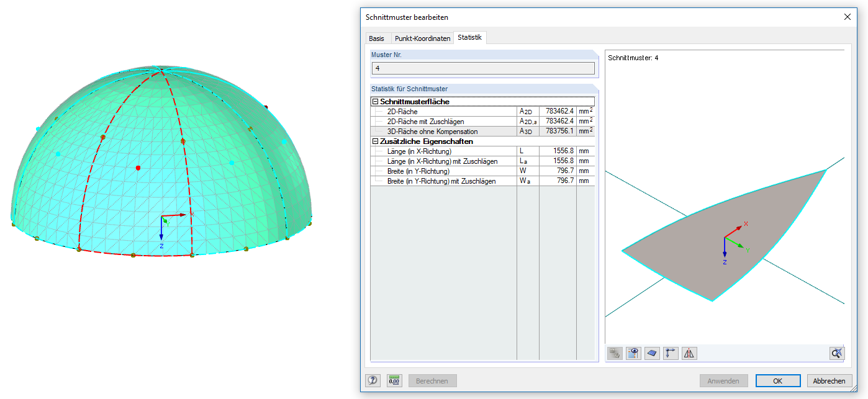Click the mirror symmetry icon

(689, 353)
